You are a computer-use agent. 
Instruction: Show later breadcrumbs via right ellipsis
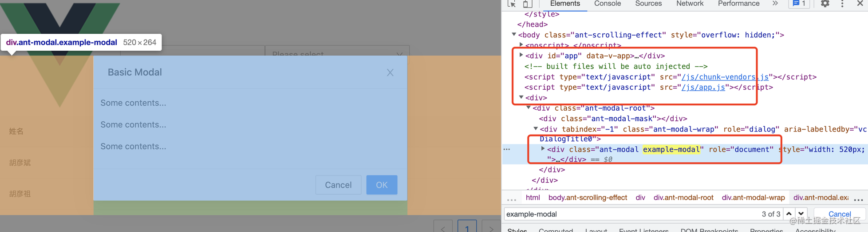tap(858, 199)
